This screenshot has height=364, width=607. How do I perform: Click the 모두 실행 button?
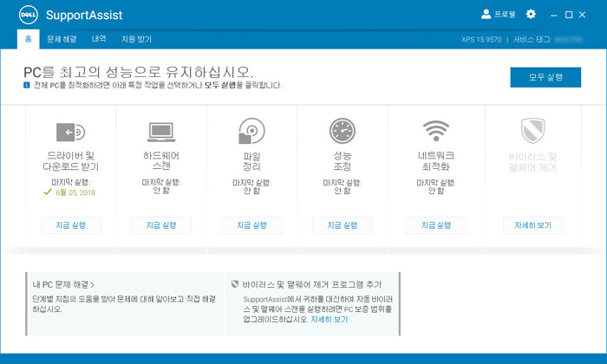click(545, 77)
